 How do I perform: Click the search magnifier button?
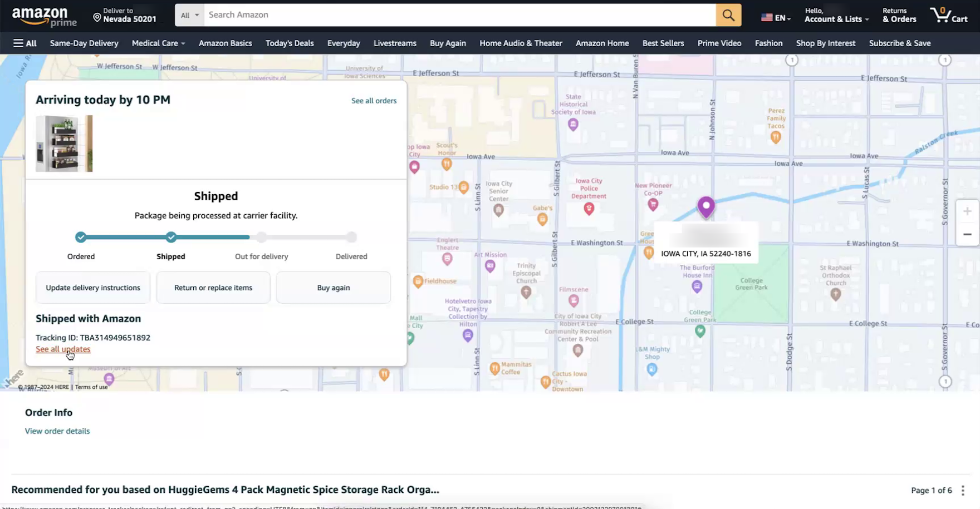point(728,15)
